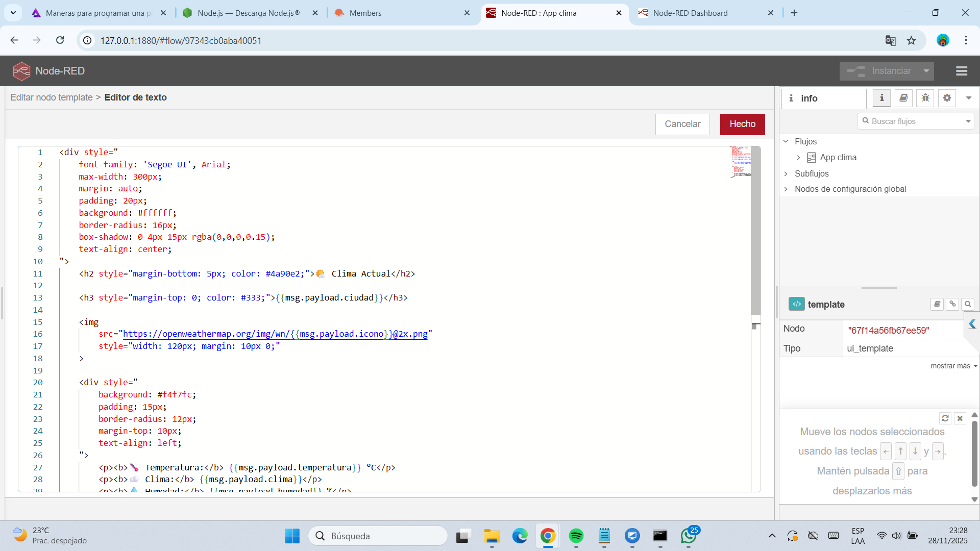Switch to the Maneras para programar tab
This screenshot has height=551, width=980.
(x=99, y=13)
